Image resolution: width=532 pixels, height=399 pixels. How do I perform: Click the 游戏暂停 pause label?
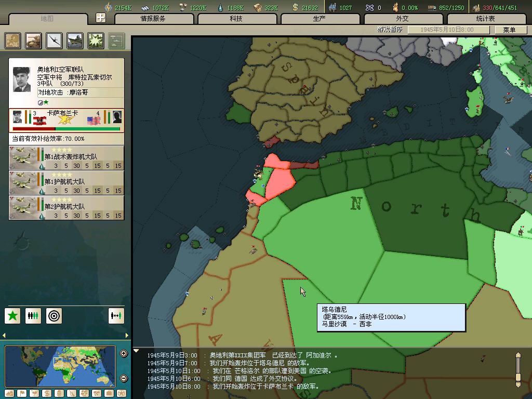(x=390, y=30)
